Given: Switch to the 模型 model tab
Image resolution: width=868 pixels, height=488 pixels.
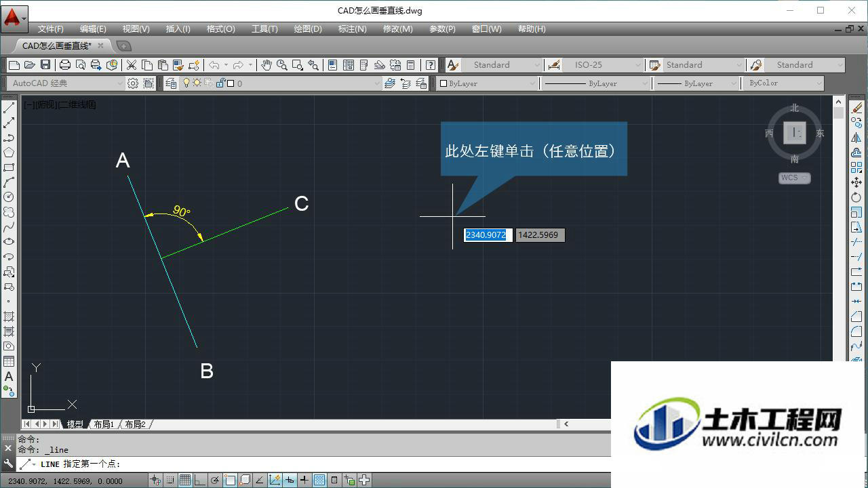Looking at the screenshot, I should pyautogui.click(x=75, y=424).
